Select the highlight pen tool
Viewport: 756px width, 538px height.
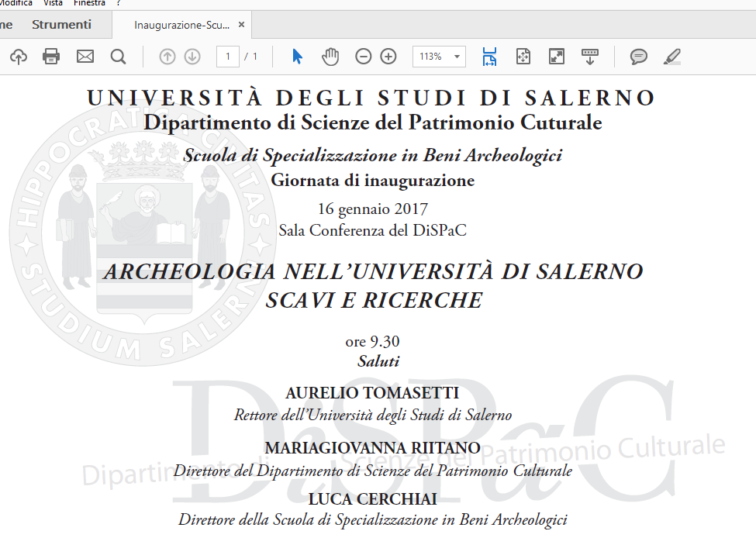tap(672, 57)
